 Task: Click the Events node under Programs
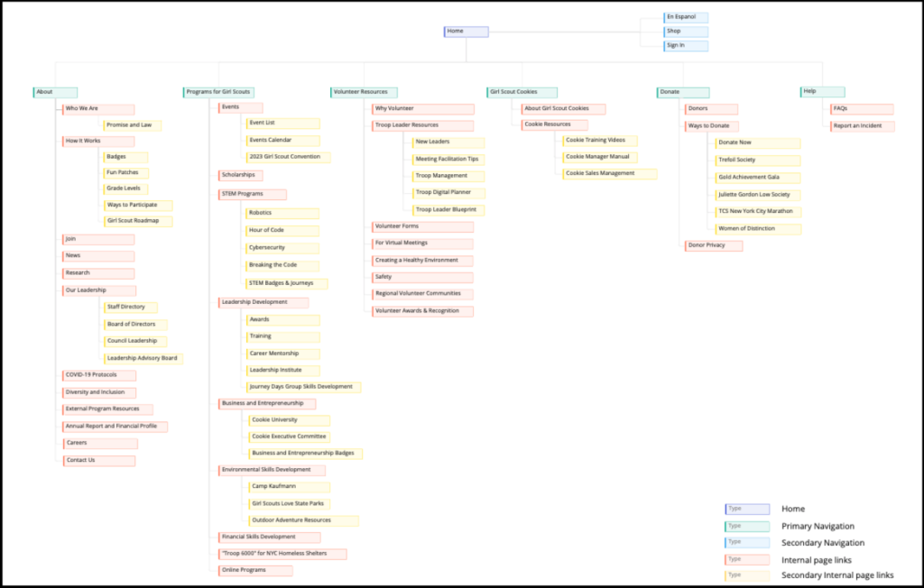click(x=240, y=108)
